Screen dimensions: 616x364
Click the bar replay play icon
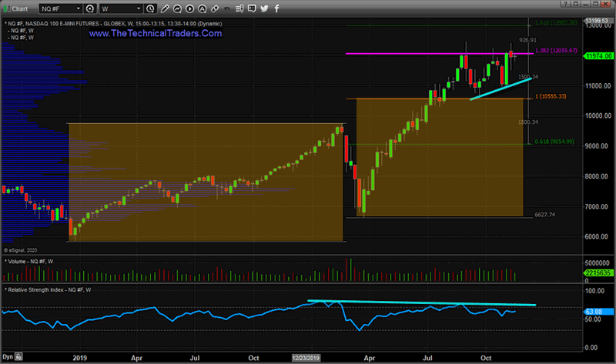click(x=189, y=8)
